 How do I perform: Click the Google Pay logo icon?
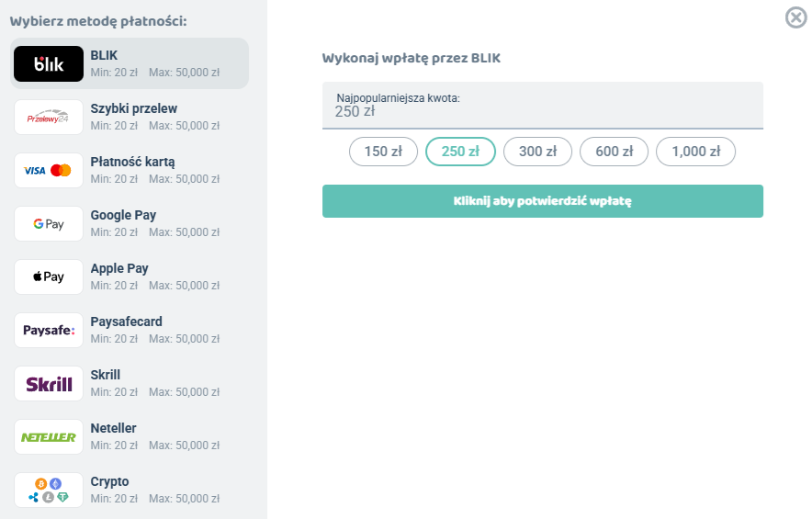49,224
